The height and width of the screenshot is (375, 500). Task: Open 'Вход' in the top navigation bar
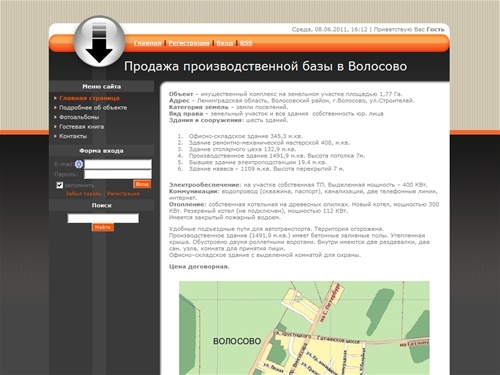click(225, 43)
